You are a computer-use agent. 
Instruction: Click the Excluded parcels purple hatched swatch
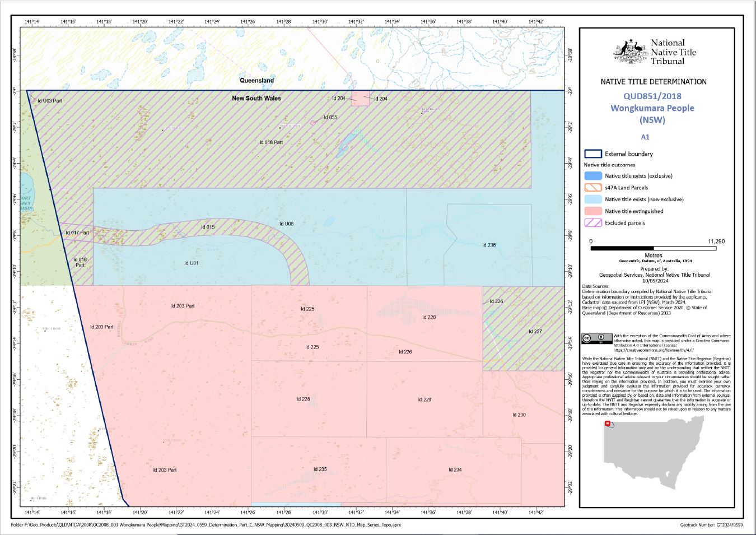coord(592,223)
